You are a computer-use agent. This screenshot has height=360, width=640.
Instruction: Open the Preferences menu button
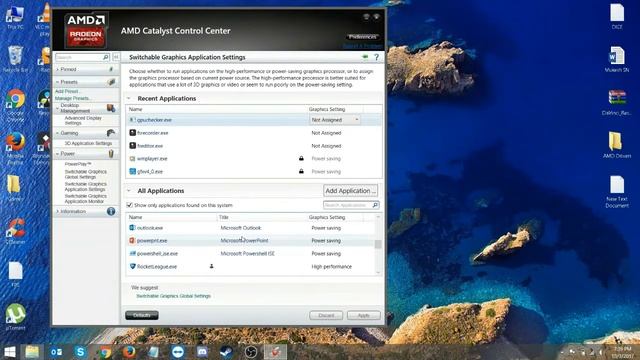[x=362, y=37]
